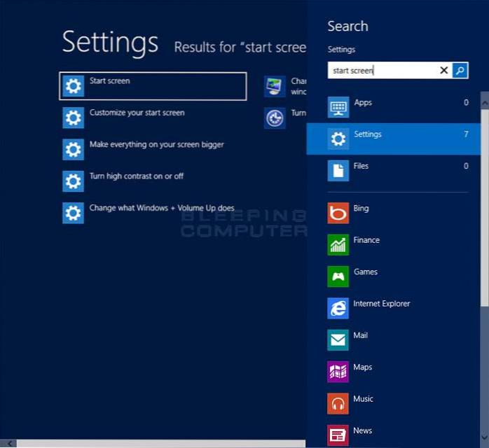This screenshot has height=448, width=489.
Task: Click inside the 'start screen' search field
Action: pyautogui.click(x=382, y=70)
